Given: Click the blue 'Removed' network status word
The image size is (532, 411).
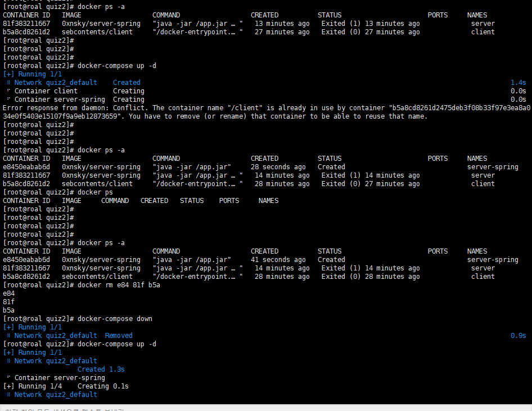Looking at the screenshot, I should [x=119, y=336].
